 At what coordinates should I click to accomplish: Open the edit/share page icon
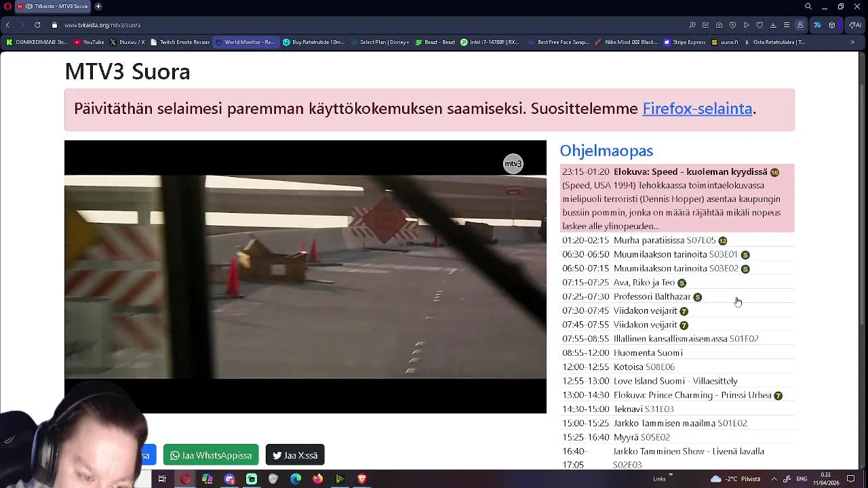click(x=706, y=25)
